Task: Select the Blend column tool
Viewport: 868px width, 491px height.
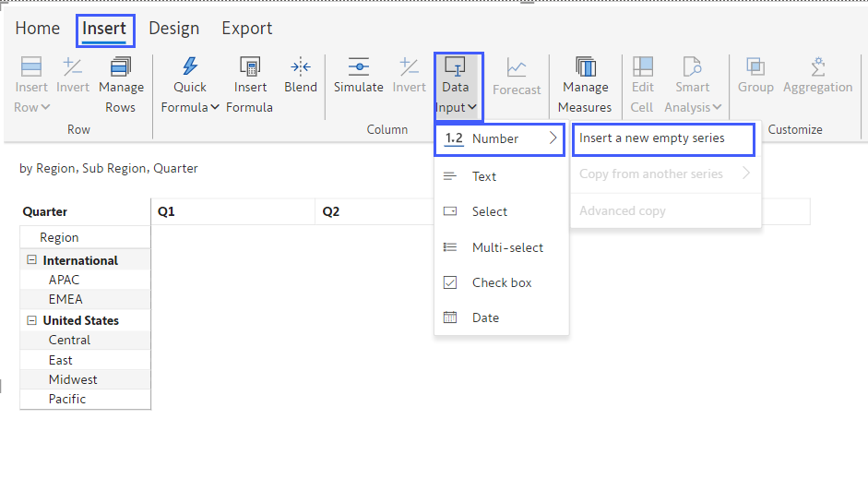Action: click(x=301, y=67)
